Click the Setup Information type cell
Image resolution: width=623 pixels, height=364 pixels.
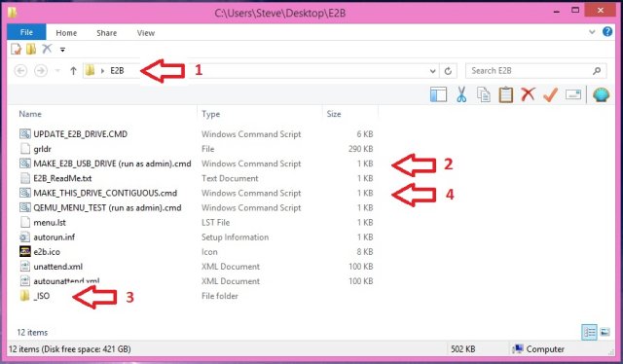pyautogui.click(x=235, y=237)
